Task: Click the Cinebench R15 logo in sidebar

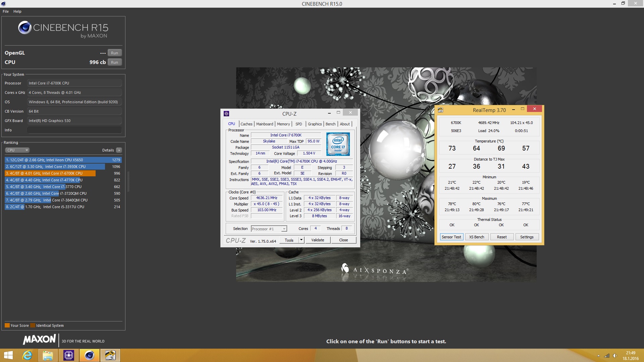Action: (63, 29)
